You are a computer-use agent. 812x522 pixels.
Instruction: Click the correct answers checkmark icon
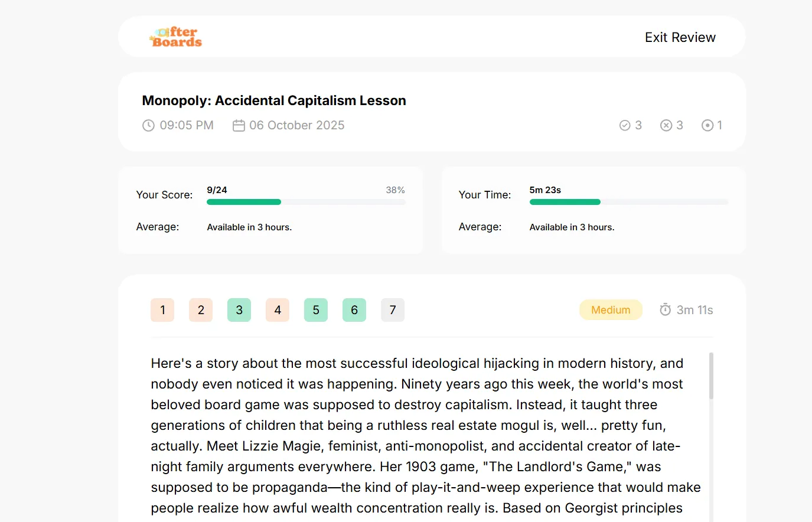[x=625, y=125]
